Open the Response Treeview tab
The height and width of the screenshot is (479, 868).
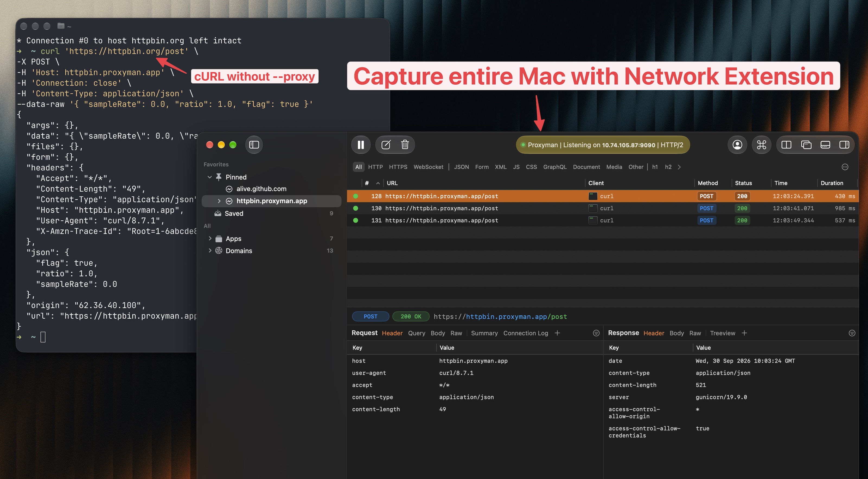[x=722, y=333]
